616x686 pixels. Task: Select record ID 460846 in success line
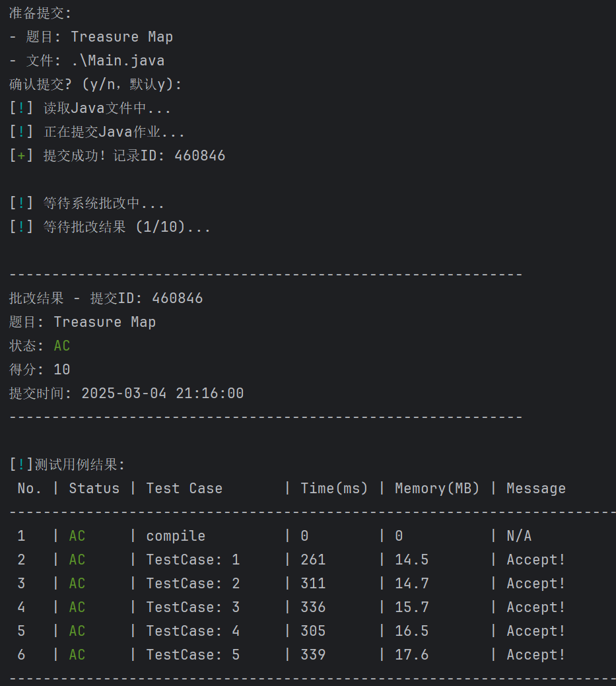[x=199, y=156]
